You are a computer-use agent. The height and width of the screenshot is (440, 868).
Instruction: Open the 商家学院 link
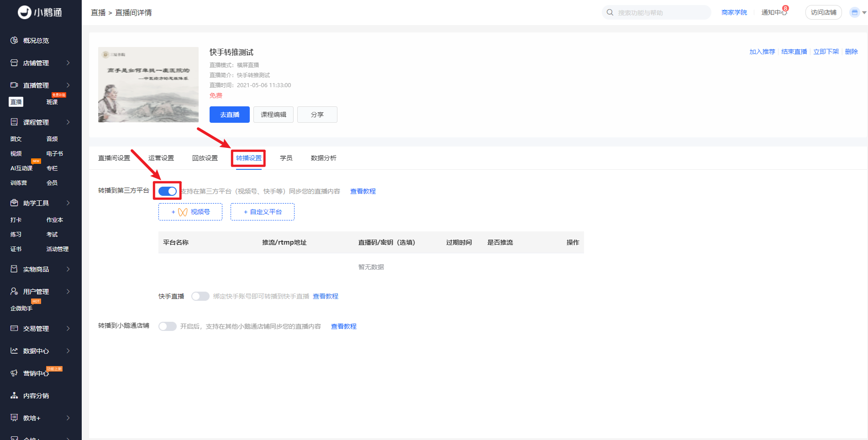point(734,13)
